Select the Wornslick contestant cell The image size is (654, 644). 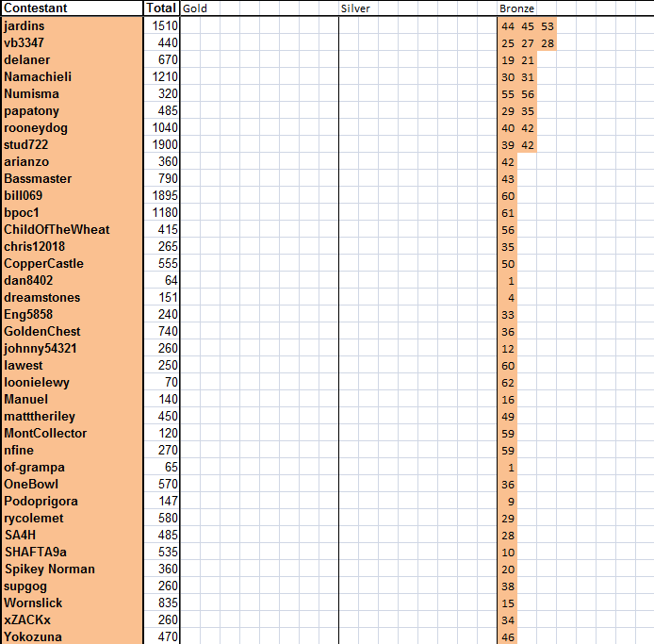coord(73,603)
